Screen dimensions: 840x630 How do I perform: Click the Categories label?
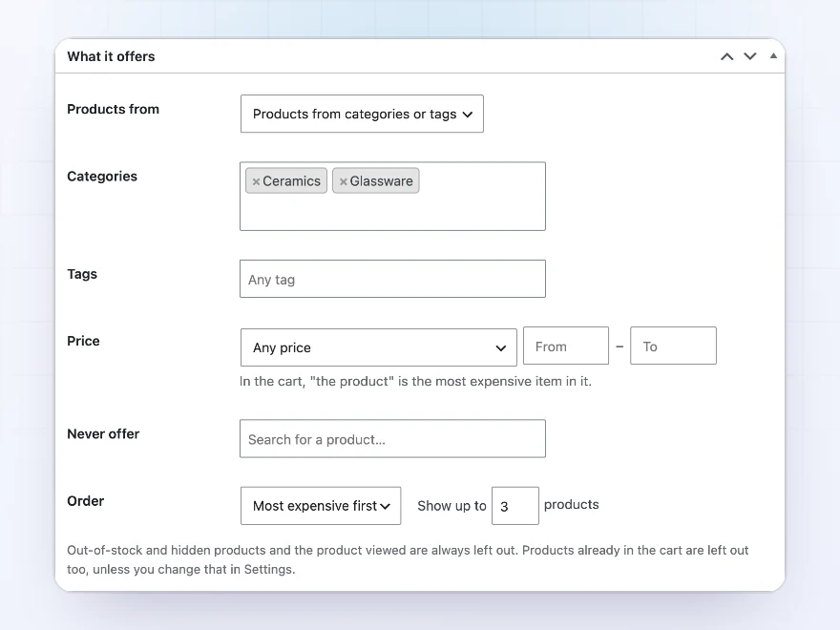click(102, 177)
